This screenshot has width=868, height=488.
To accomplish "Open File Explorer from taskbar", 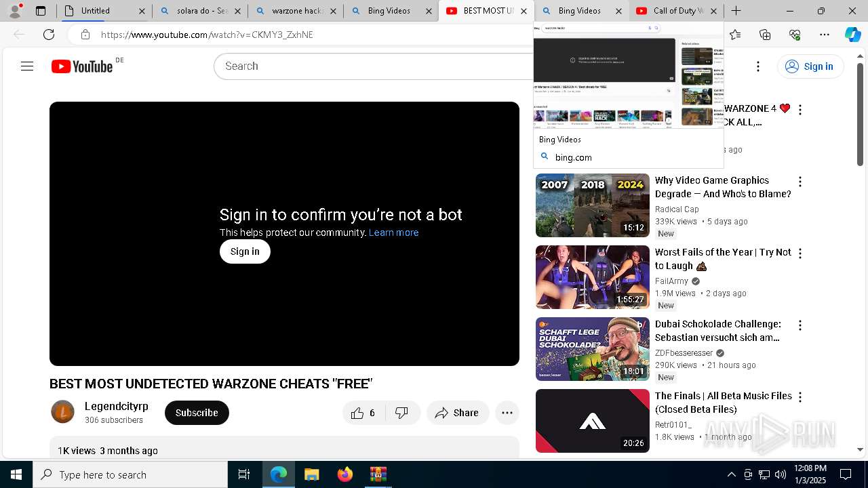I will pyautogui.click(x=311, y=474).
